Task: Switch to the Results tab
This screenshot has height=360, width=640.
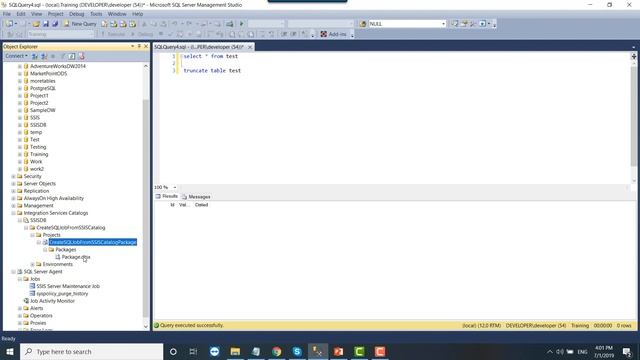Action: [167, 196]
